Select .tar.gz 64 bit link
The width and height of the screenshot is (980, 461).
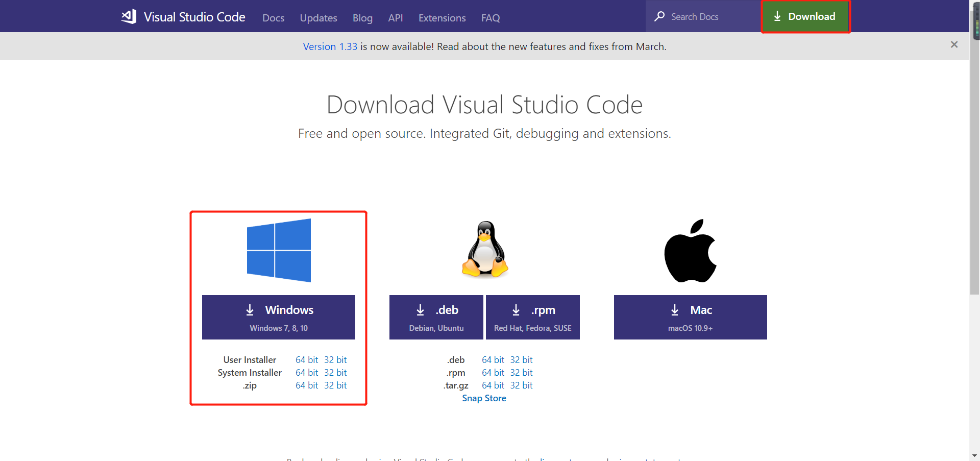pyautogui.click(x=493, y=385)
